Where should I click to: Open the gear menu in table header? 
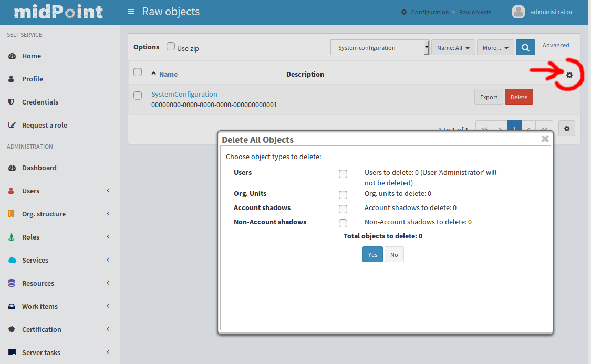point(569,75)
